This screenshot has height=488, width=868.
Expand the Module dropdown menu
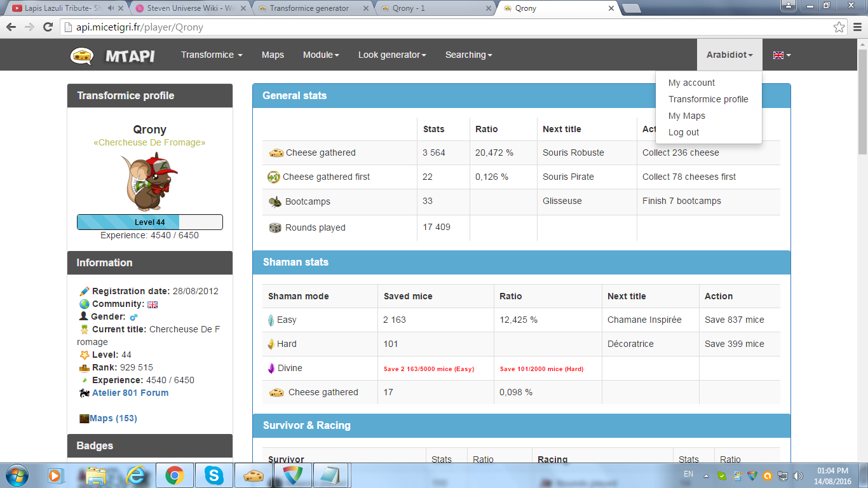click(x=321, y=55)
